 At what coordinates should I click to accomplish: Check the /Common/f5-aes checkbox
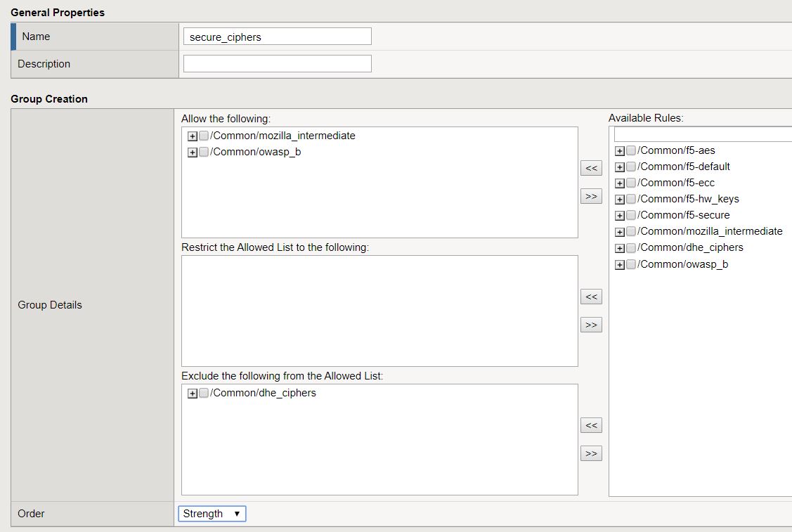tap(630, 150)
